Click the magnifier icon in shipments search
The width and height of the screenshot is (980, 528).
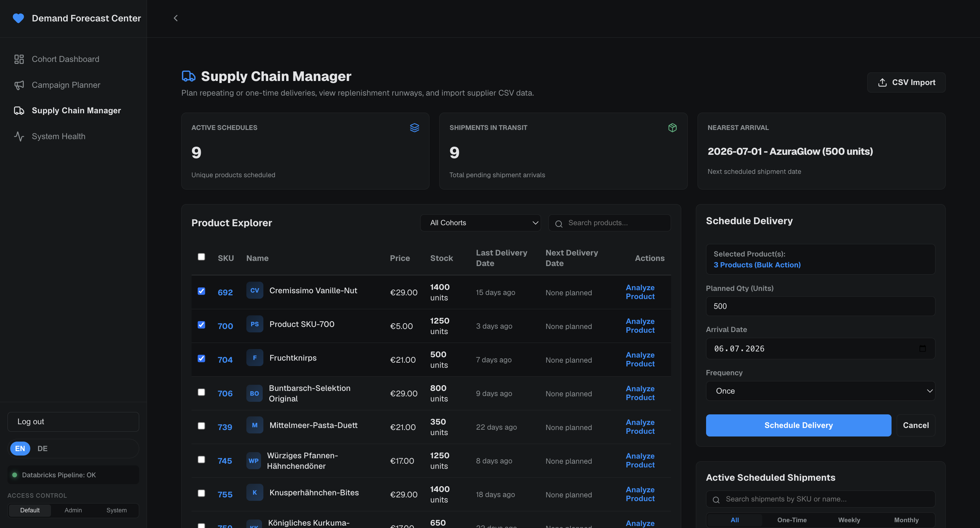(716, 500)
